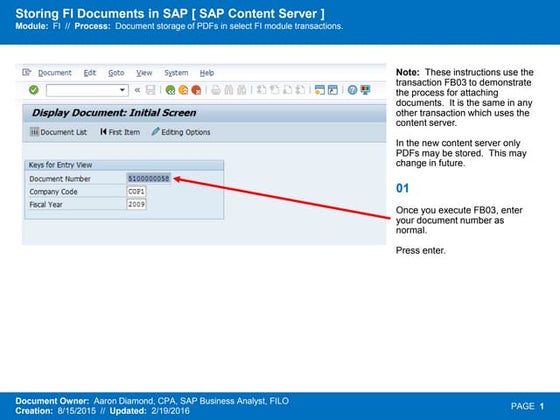Open the View menu

click(144, 73)
